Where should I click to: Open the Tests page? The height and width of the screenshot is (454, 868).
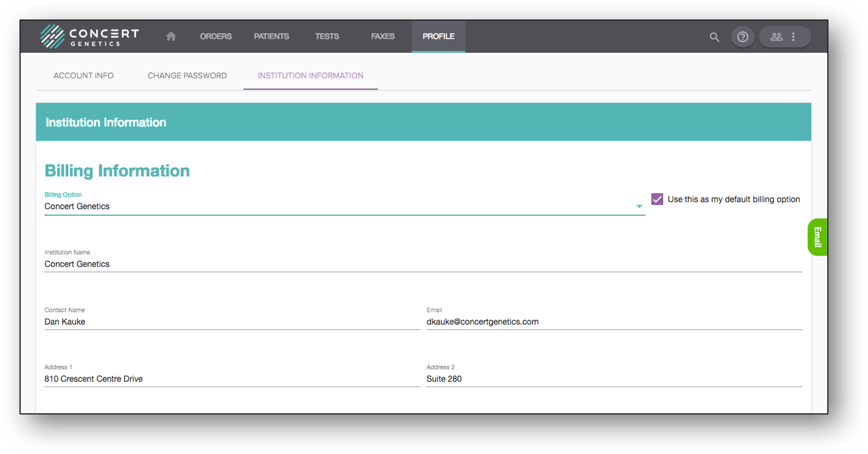pos(327,36)
